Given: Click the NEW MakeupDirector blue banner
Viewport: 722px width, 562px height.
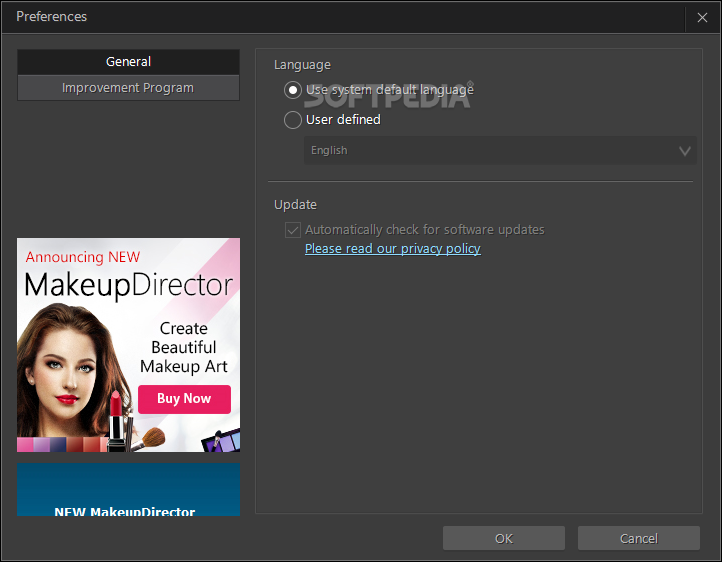Looking at the screenshot, I should point(128,490).
